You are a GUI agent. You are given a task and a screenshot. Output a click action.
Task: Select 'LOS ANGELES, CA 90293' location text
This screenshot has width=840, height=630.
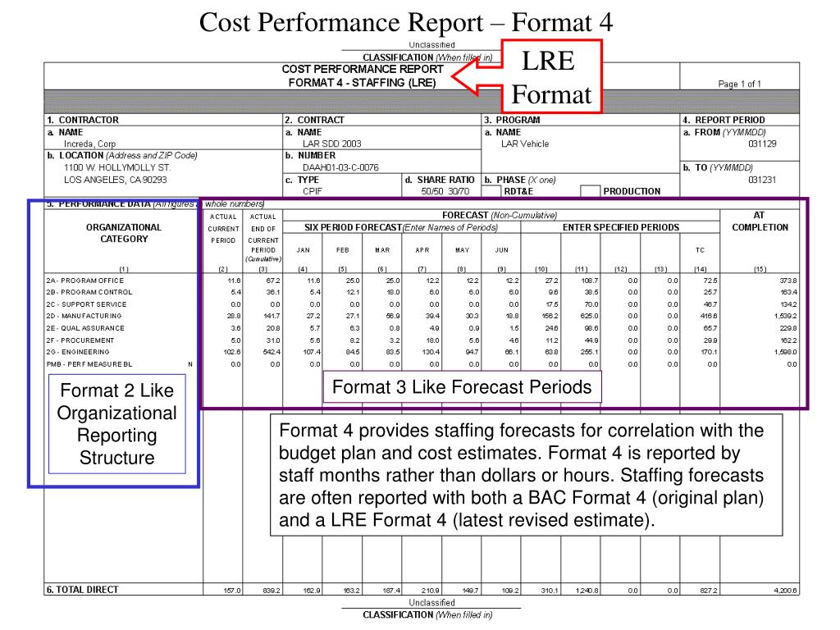click(x=115, y=180)
